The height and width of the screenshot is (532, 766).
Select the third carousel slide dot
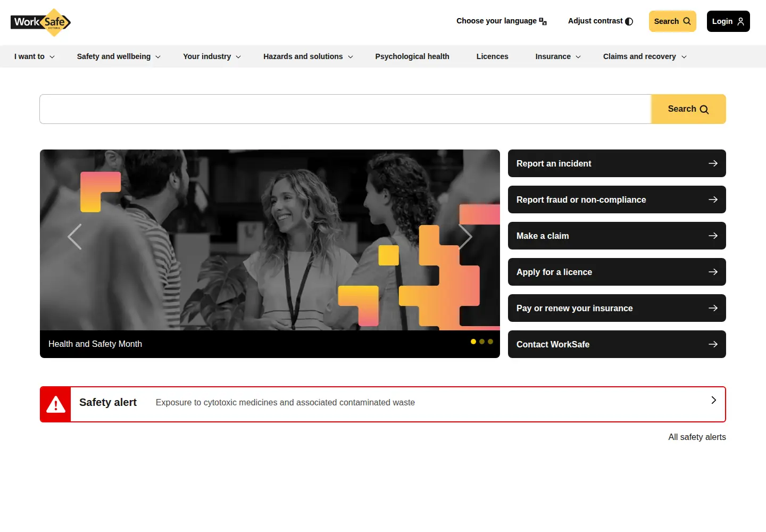click(x=490, y=342)
